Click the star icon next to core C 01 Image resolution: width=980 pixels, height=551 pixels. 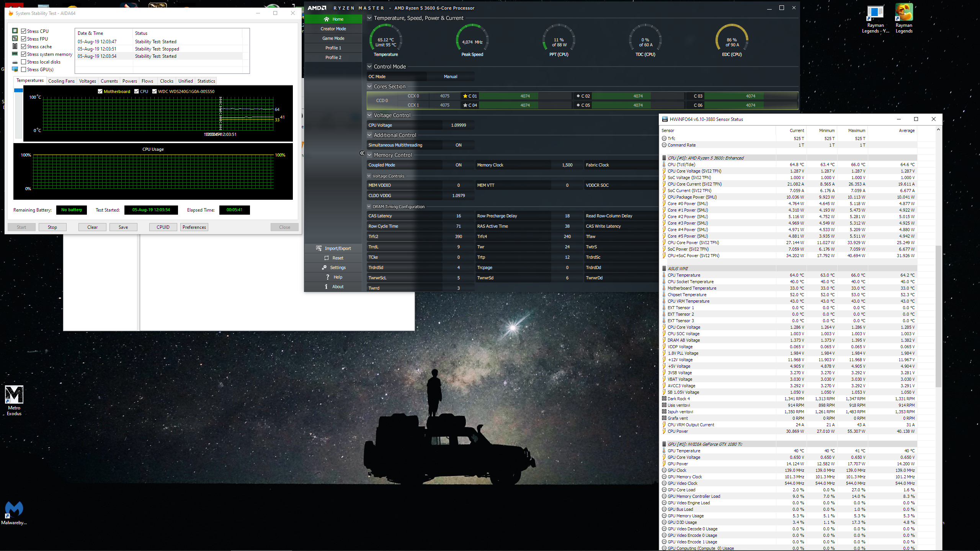pos(465,96)
